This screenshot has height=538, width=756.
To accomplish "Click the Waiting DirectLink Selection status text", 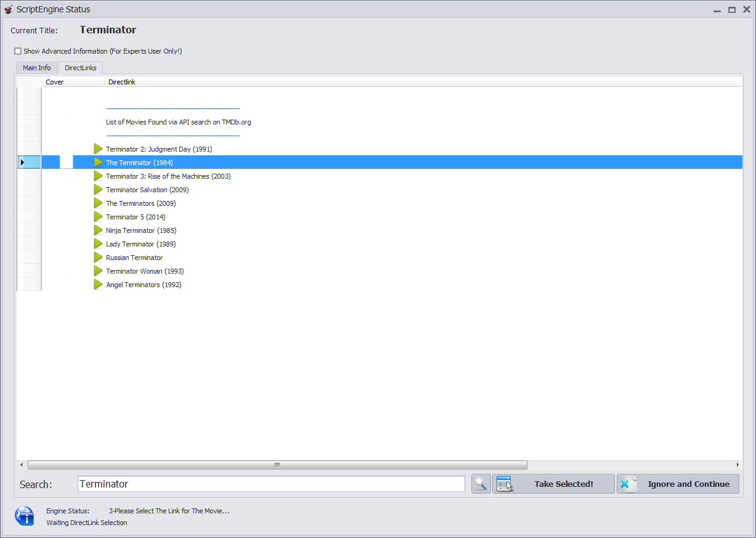I will pyautogui.click(x=87, y=523).
